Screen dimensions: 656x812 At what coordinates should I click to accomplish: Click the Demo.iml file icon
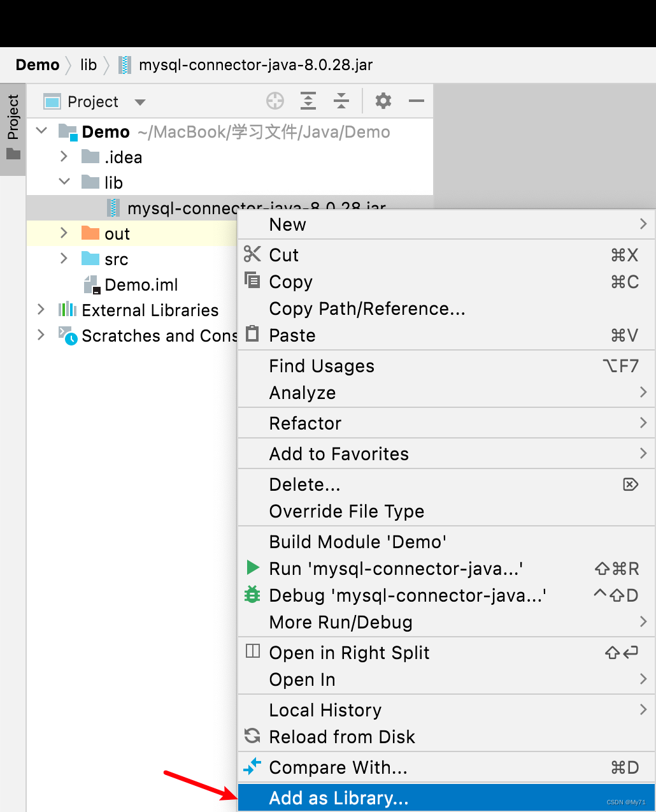[x=92, y=285]
